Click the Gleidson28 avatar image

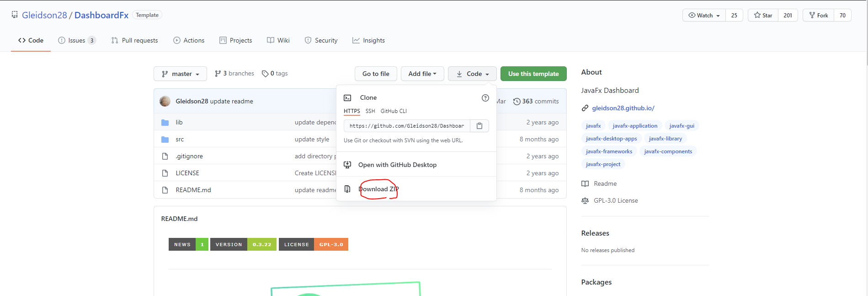(165, 101)
